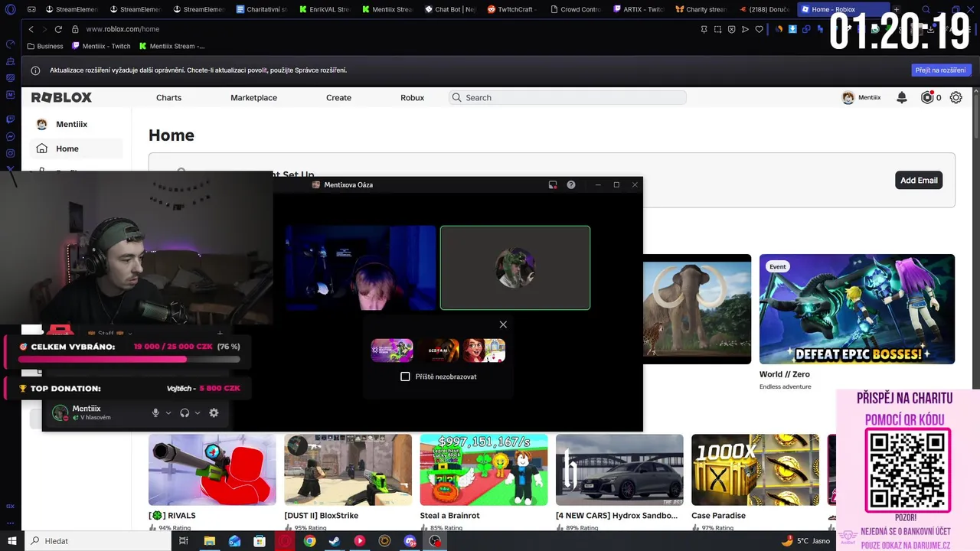Viewport: 980px width, 551px height.
Task: Open File Explorer from the taskbar
Action: click(209, 541)
